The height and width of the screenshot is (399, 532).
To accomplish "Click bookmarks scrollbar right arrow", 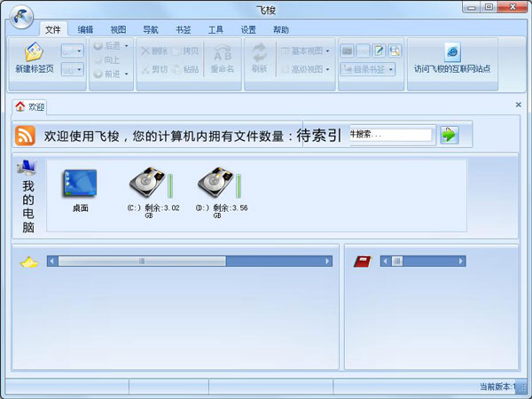I will tap(461, 262).
